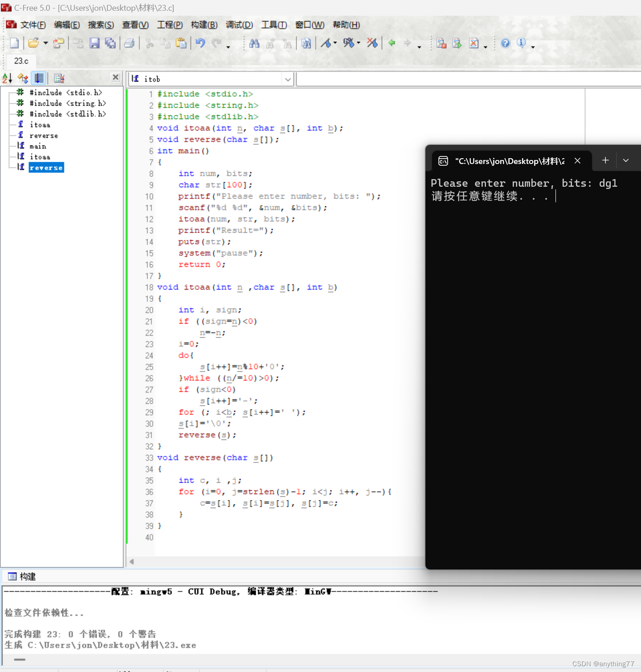Viewport: 641px width, 672px height.
Task: Click the Save All icon
Action: [x=110, y=43]
